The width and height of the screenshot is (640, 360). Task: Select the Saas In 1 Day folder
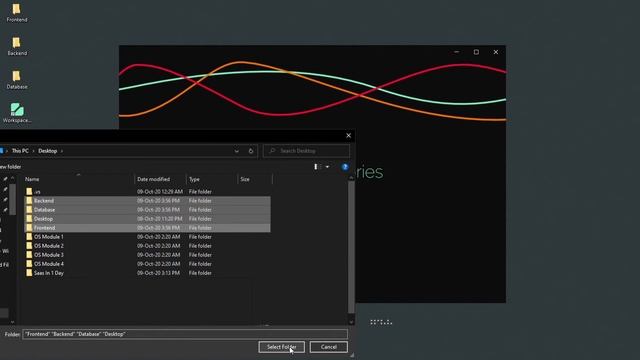tap(147, 273)
